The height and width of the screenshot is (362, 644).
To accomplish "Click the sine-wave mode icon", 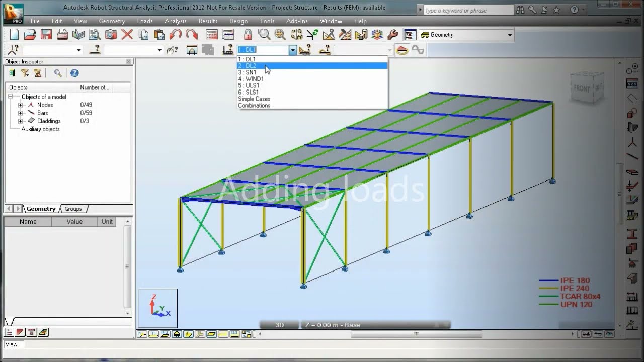I will point(418,50).
